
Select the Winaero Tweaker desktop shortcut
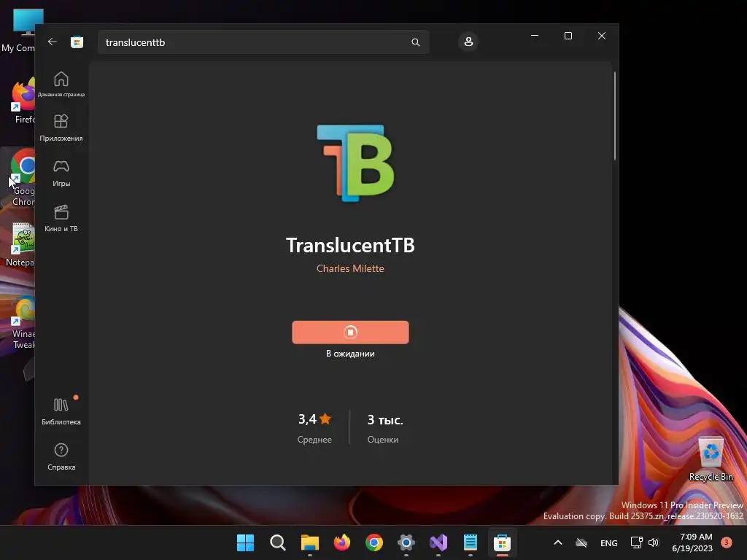[22, 323]
